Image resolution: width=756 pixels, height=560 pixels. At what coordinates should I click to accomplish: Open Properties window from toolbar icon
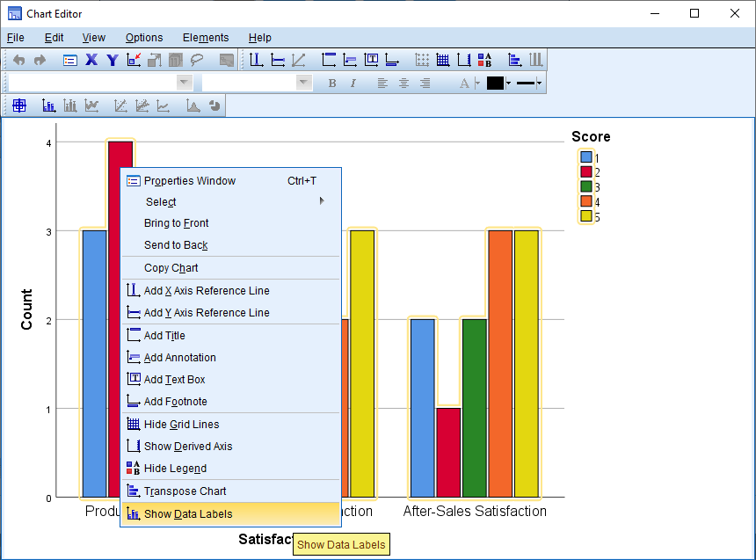(x=70, y=61)
